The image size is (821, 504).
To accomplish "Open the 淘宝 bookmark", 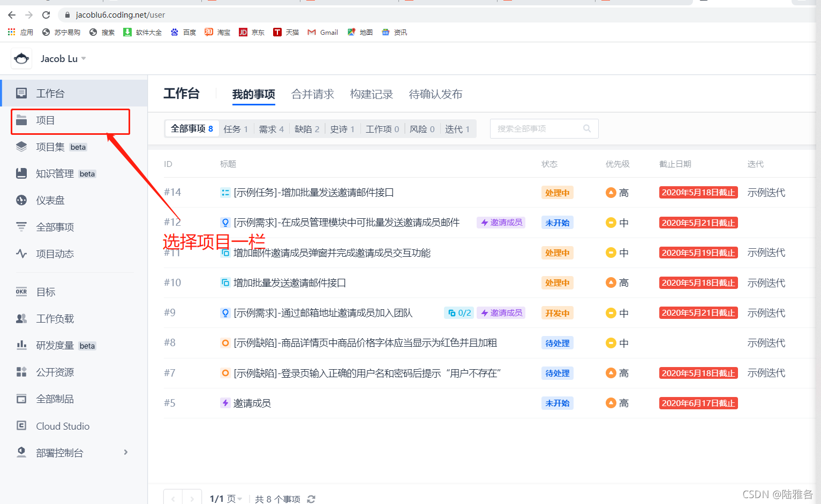I will [217, 32].
